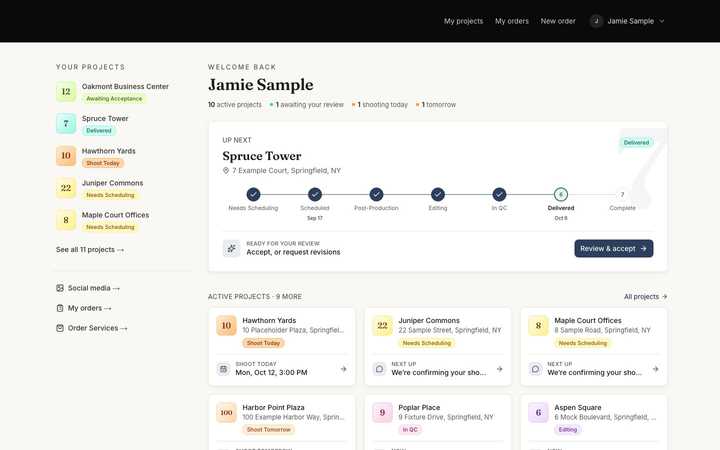The width and height of the screenshot is (720, 450).
Task: Open the Jamie Sample account dropdown
Action: (x=627, y=21)
